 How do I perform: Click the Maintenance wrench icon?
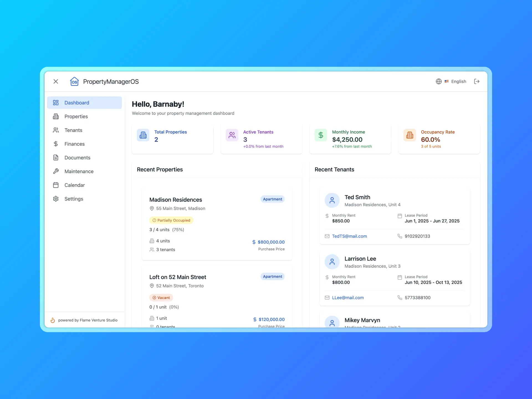pyautogui.click(x=56, y=172)
